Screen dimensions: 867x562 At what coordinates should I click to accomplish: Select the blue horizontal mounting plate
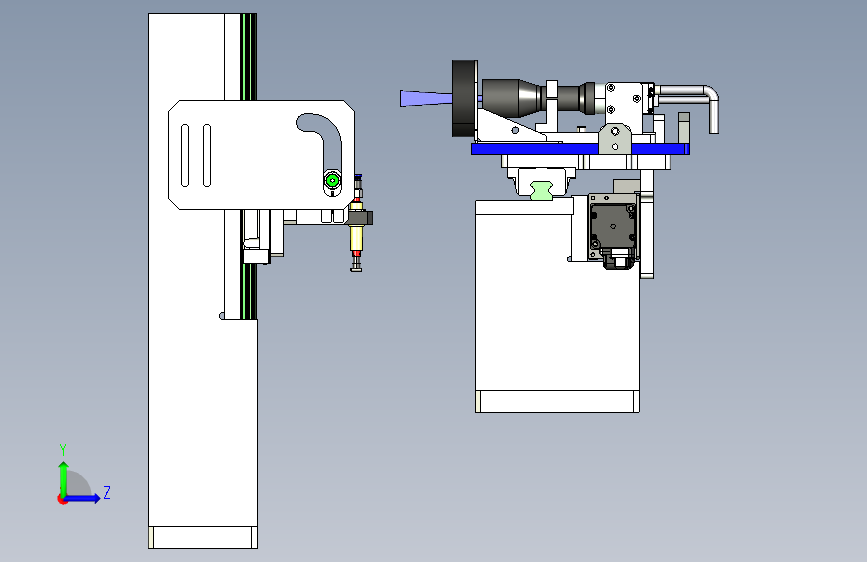click(x=580, y=148)
